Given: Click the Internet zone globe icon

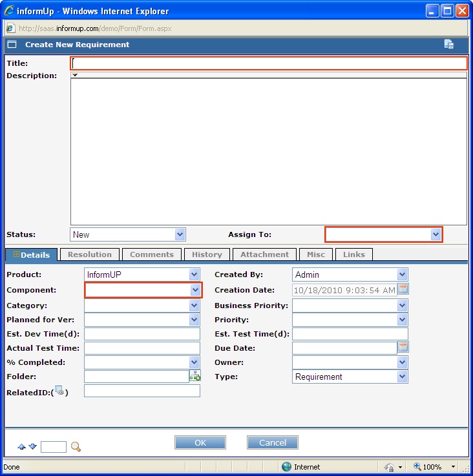Looking at the screenshot, I should tap(286, 466).
